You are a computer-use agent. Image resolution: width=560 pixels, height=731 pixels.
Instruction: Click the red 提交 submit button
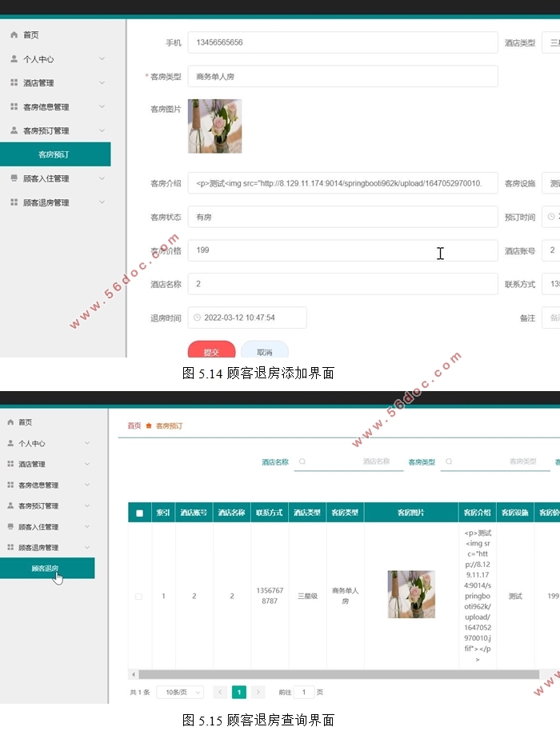tap(211, 351)
